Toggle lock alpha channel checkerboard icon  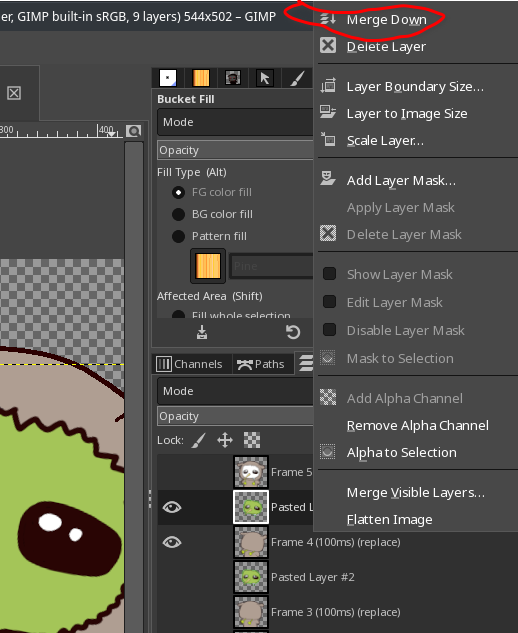pos(252,440)
